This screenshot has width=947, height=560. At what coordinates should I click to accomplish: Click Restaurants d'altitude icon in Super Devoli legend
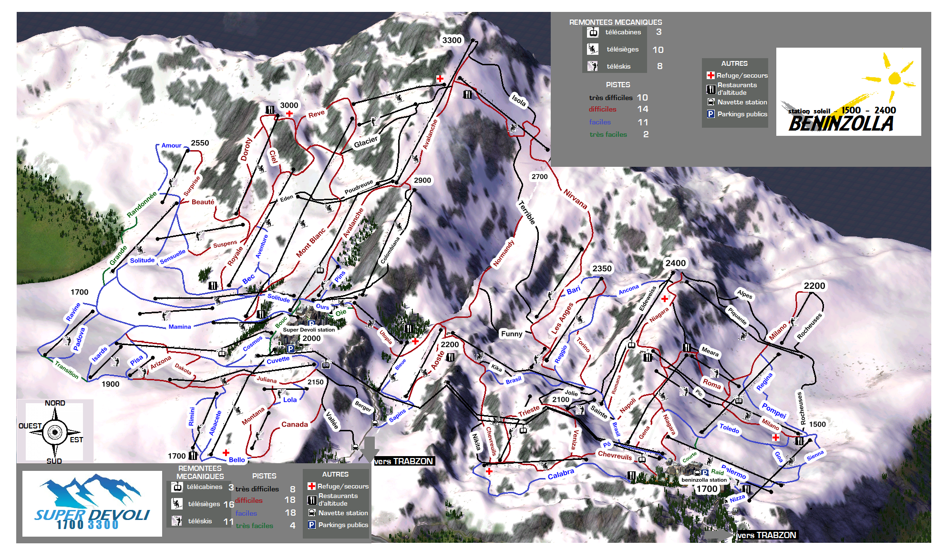312,499
